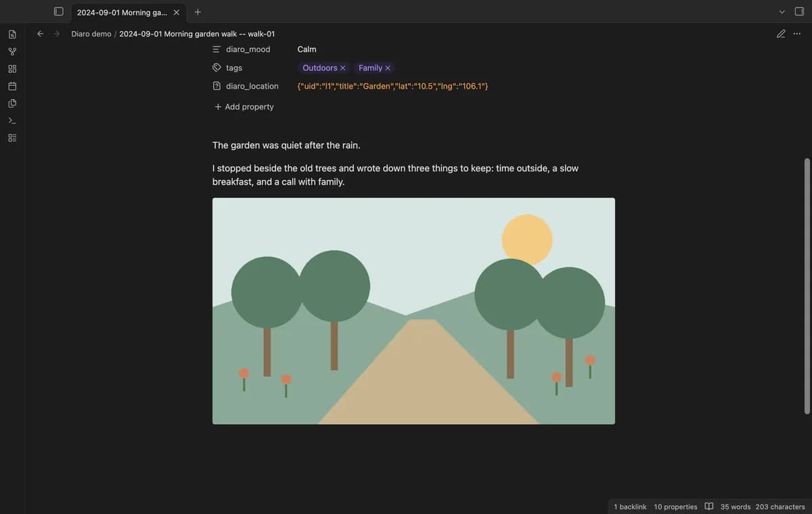Click the diaro_location property type icon
Screen dimensions: 812x514
pos(217,86)
